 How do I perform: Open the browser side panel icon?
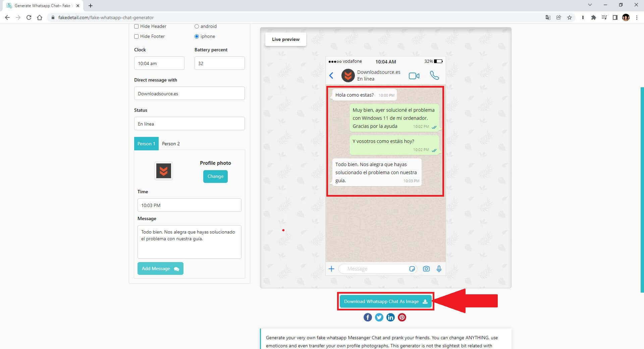(615, 17)
